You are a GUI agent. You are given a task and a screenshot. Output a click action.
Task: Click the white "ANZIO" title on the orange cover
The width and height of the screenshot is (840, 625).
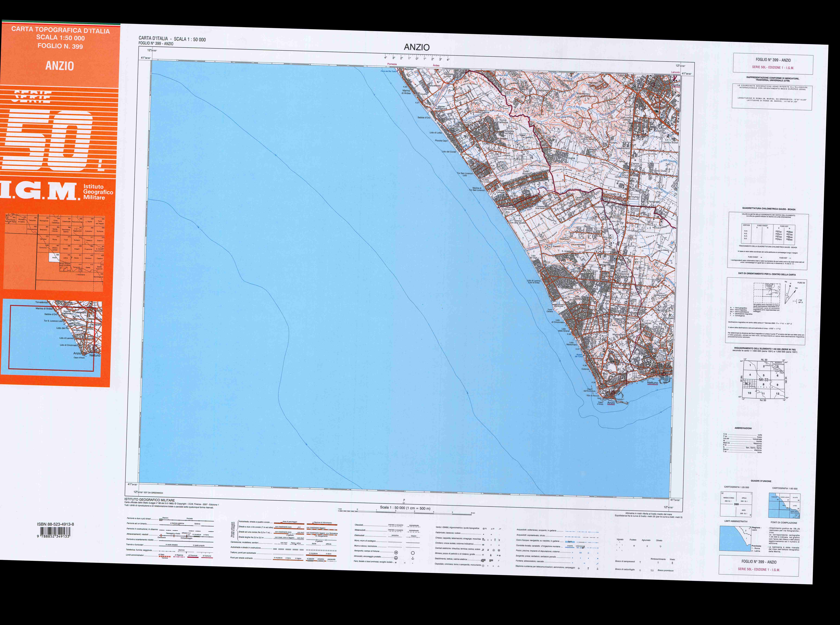(60, 66)
